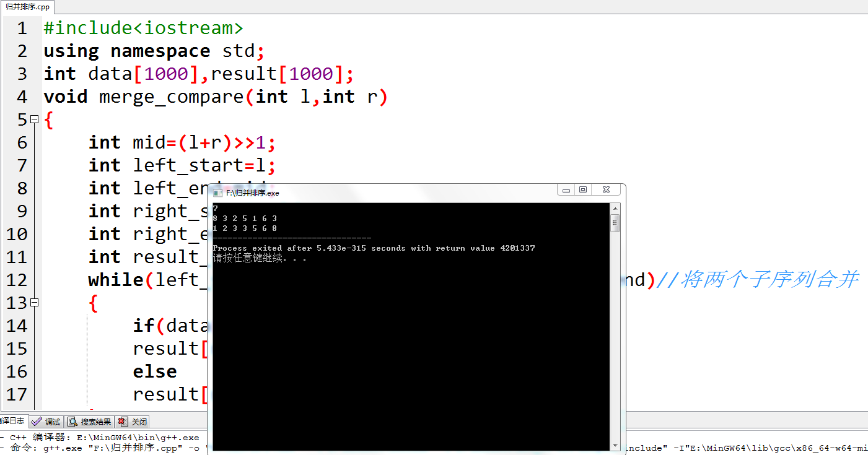Viewport: 868px width, 455px height.
Task: Click console input '8 3 2 5 1 6 3'
Action: click(245, 219)
